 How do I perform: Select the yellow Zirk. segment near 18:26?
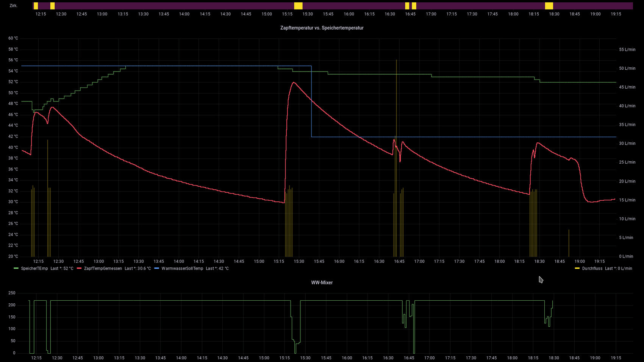[549, 6]
